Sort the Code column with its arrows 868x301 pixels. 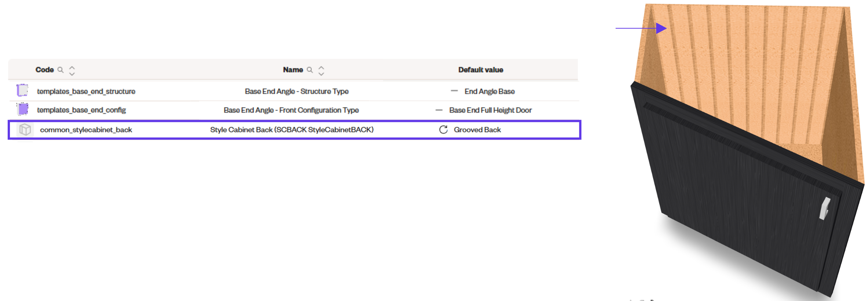point(72,70)
